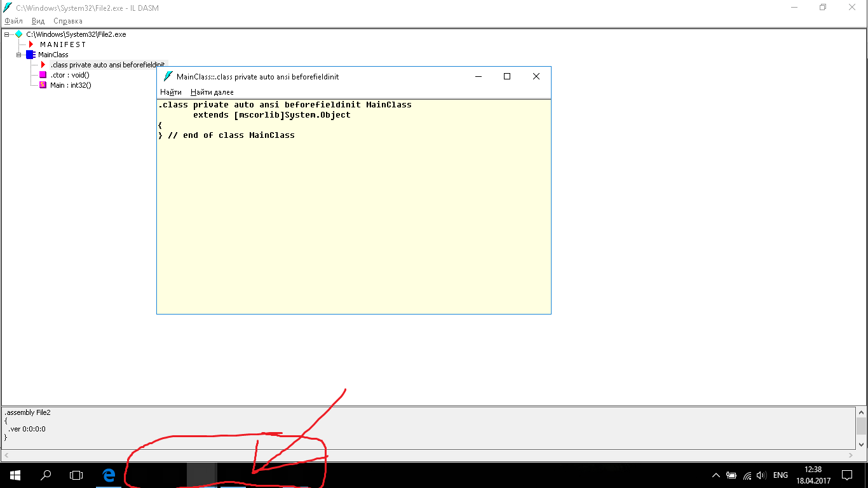This screenshot has width=868, height=488.
Task: Click the blue class icon beside MainClass
Action: 31,55
